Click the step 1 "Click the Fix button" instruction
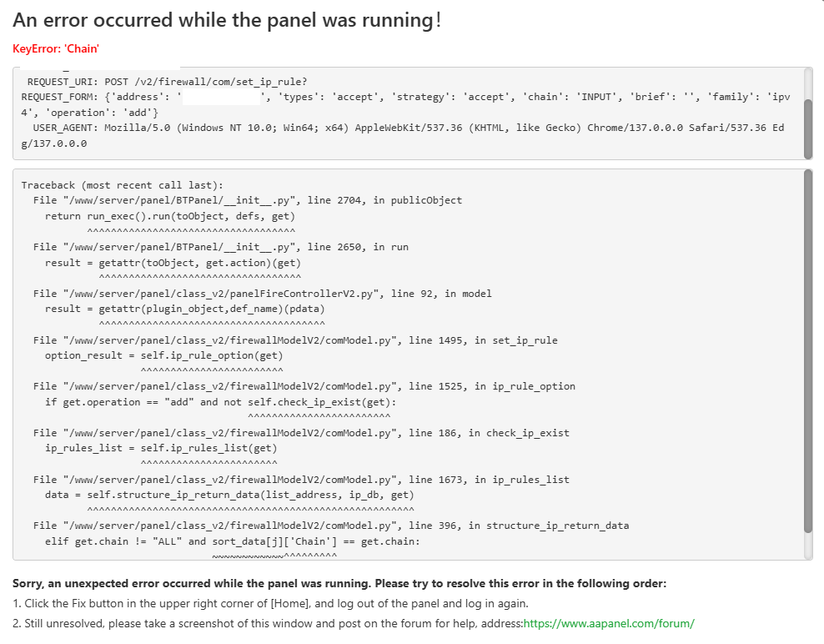The image size is (824, 644). click(271, 603)
